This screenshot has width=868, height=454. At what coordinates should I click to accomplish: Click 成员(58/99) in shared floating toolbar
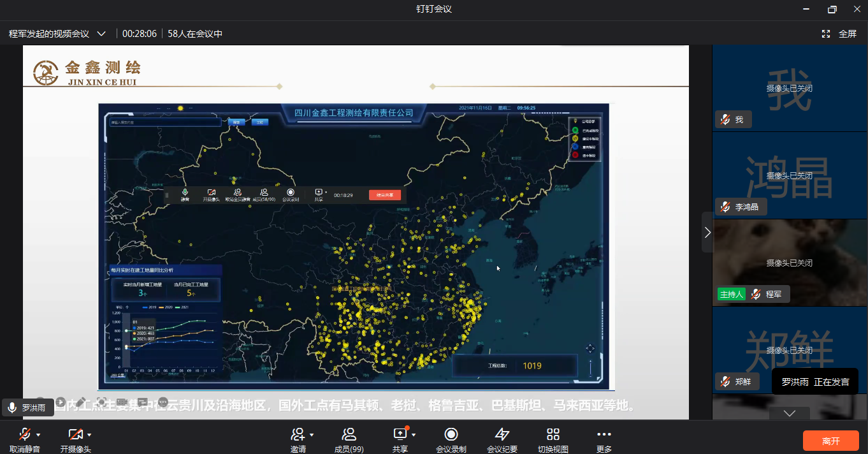click(x=264, y=194)
